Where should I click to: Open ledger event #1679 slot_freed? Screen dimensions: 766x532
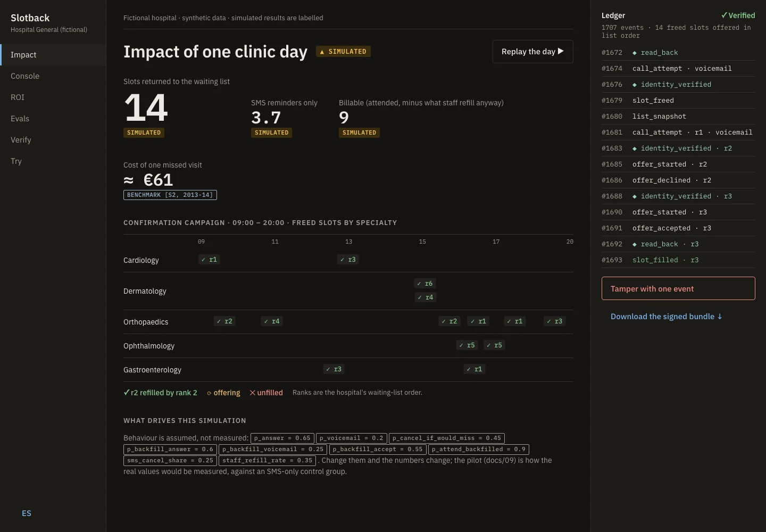pos(678,101)
